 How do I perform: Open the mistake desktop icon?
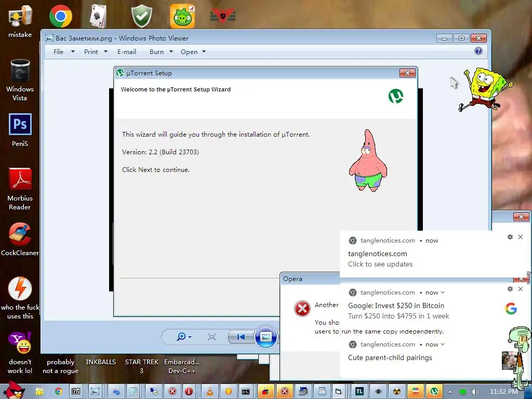coord(20,20)
